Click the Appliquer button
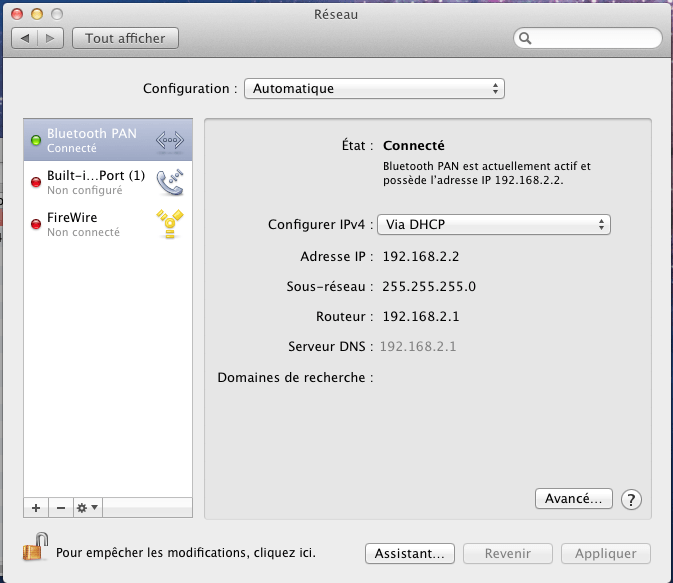 606,553
